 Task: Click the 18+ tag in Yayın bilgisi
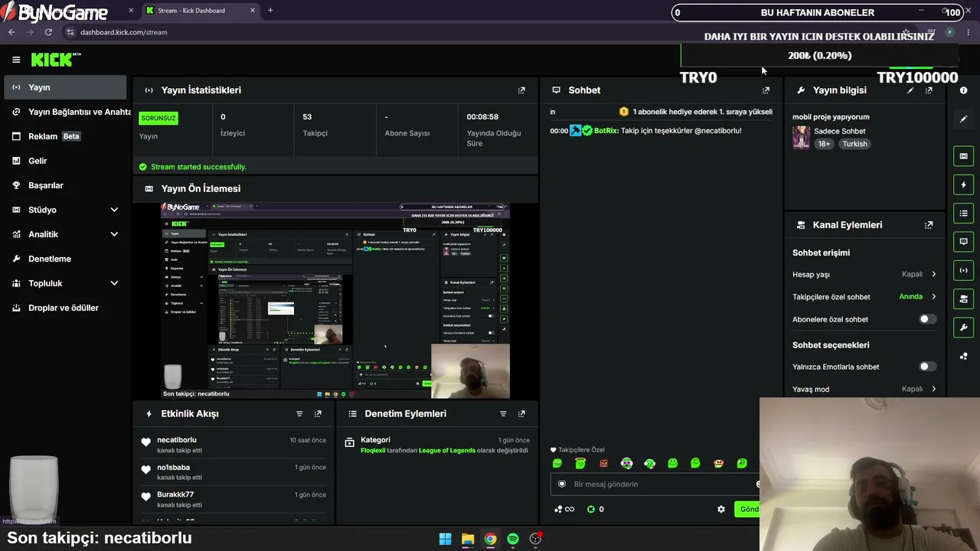click(x=824, y=144)
